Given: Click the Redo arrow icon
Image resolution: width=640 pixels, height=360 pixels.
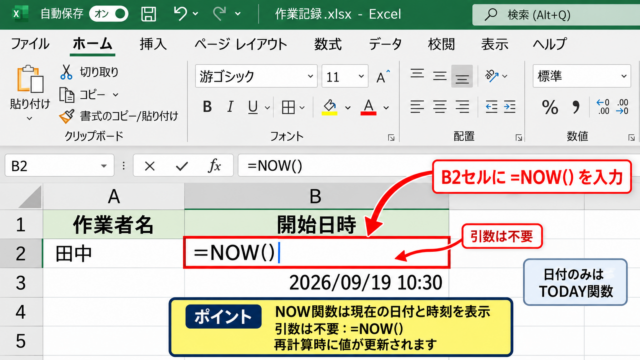Looking at the screenshot, I should pos(220,13).
